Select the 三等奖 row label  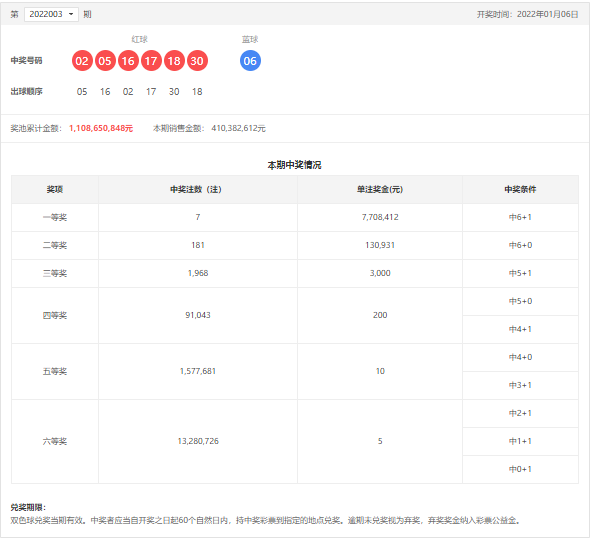[x=55, y=273]
